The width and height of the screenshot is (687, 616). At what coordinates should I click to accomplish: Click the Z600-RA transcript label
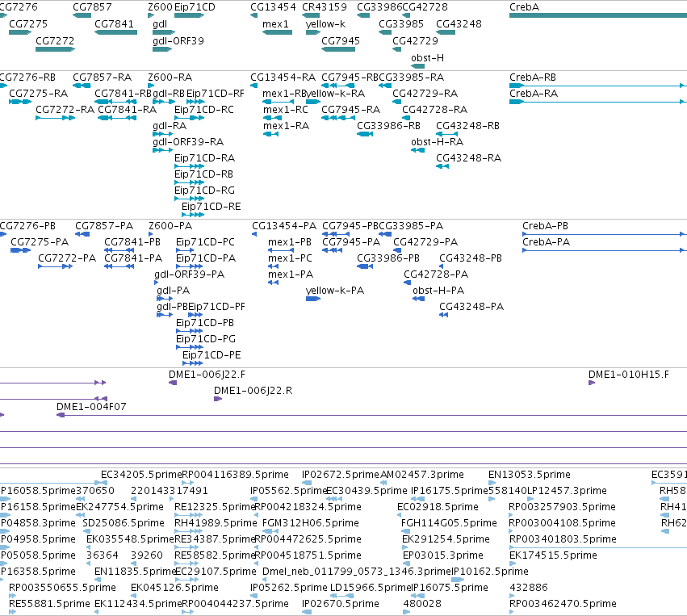170,78
